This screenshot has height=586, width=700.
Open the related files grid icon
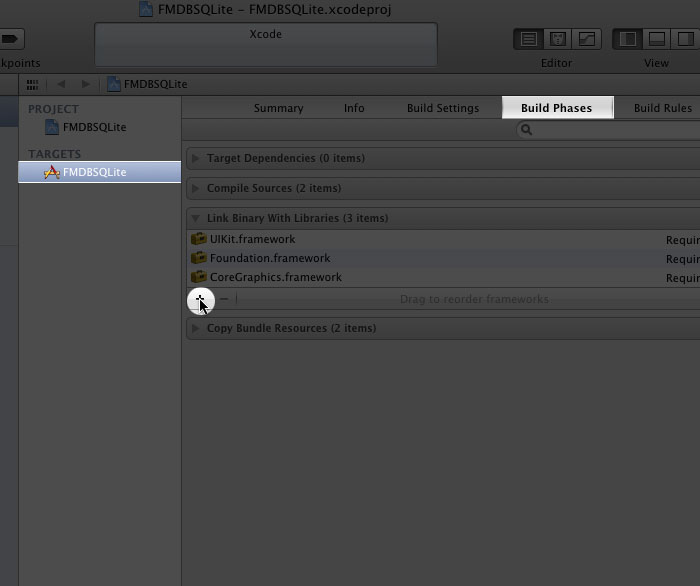pos(32,84)
